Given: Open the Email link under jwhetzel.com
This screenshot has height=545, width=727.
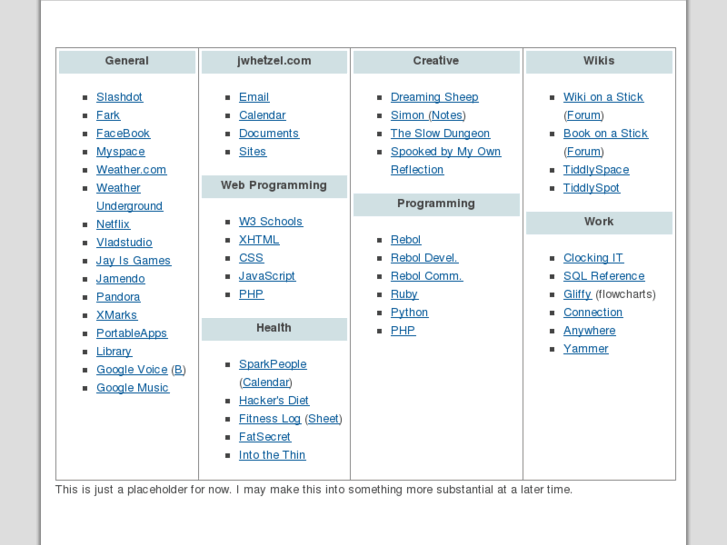Looking at the screenshot, I should click(x=254, y=97).
